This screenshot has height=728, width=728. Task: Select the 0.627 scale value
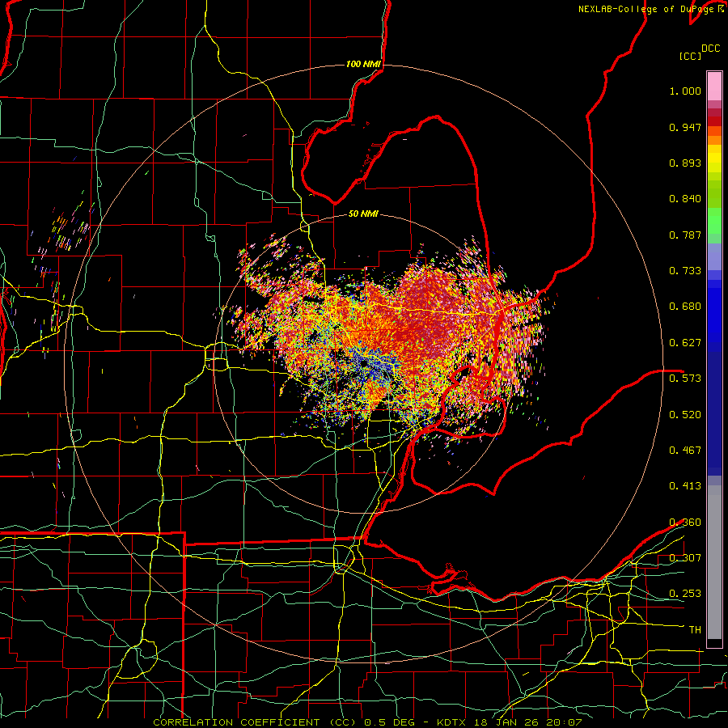685,343
